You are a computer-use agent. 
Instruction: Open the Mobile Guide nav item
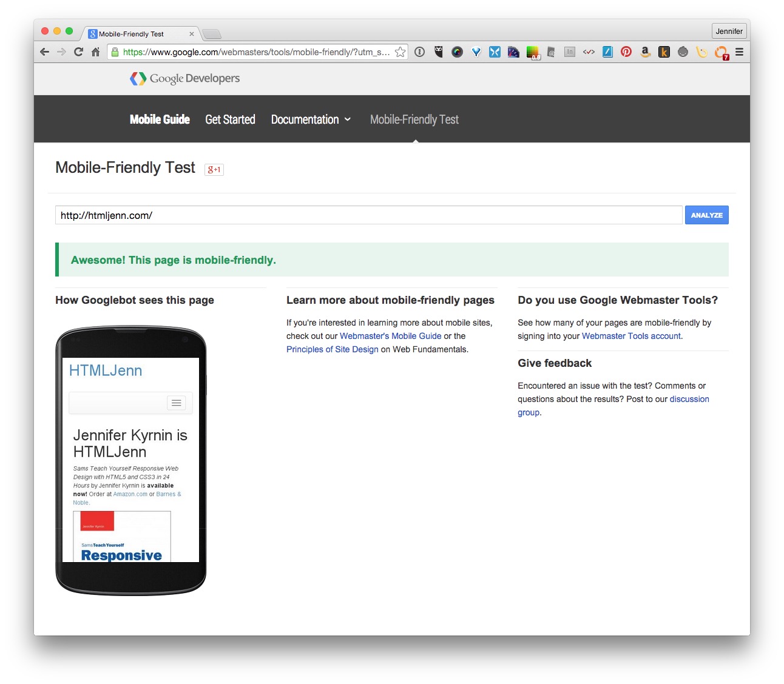tap(160, 119)
